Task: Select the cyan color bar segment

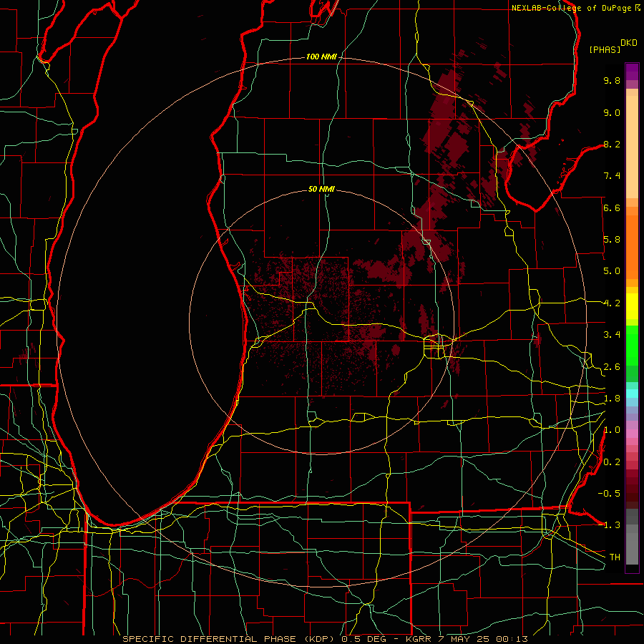Action: [x=632, y=393]
